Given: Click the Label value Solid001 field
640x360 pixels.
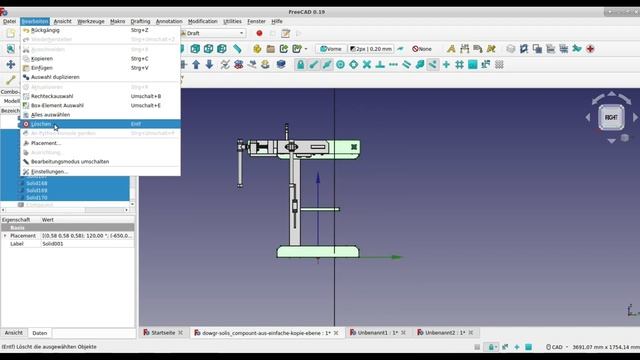Looking at the screenshot, I should click(87, 244).
